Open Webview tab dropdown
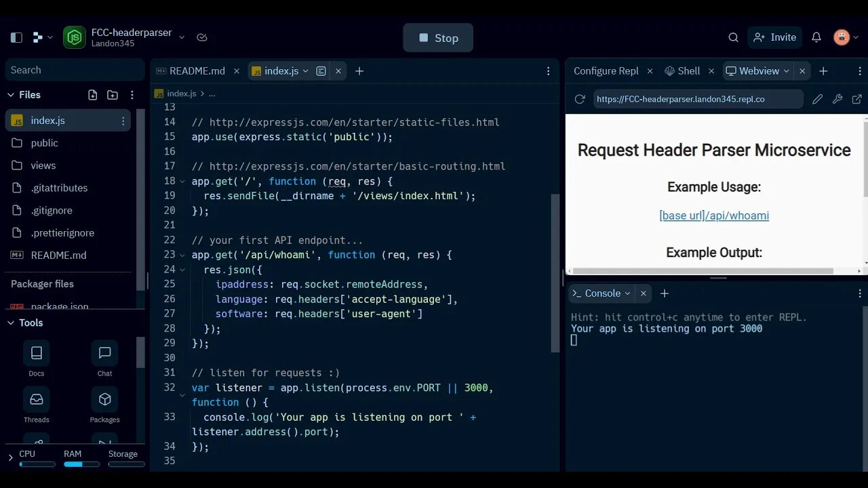 pyautogui.click(x=787, y=70)
